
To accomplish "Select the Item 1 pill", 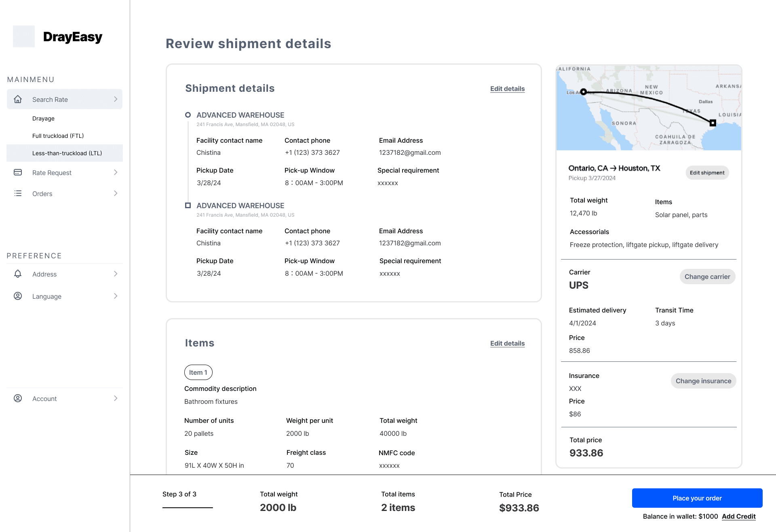I will [198, 372].
